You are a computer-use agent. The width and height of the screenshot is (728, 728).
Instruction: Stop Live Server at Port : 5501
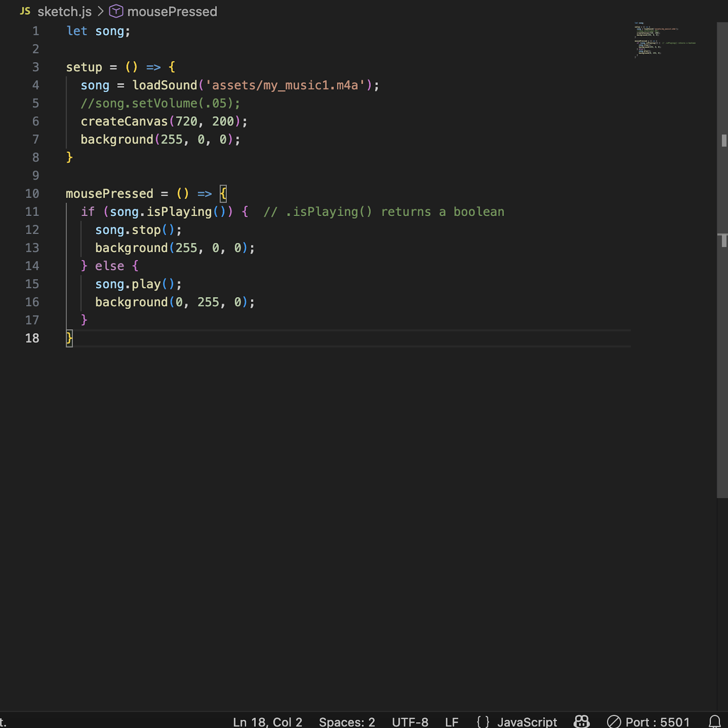click(648, 722)
